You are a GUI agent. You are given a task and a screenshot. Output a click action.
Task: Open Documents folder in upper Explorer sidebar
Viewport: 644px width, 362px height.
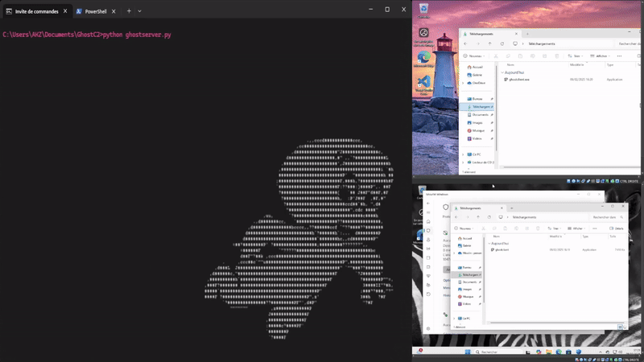coord(478,114)
